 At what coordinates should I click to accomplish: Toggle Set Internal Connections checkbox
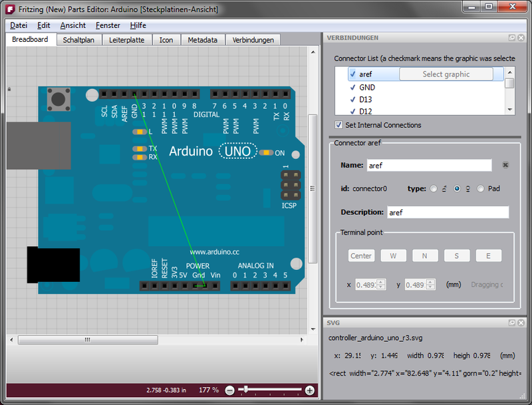(x=339, y=125)
